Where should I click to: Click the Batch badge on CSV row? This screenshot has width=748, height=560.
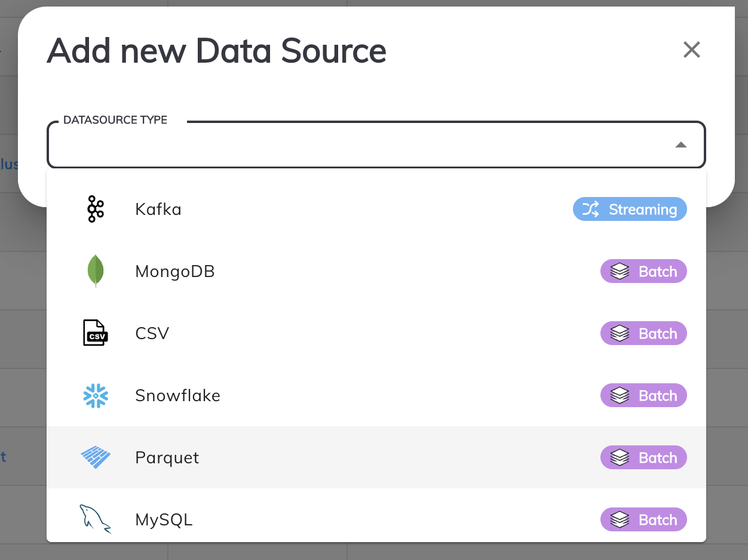(x=643, y=334)
